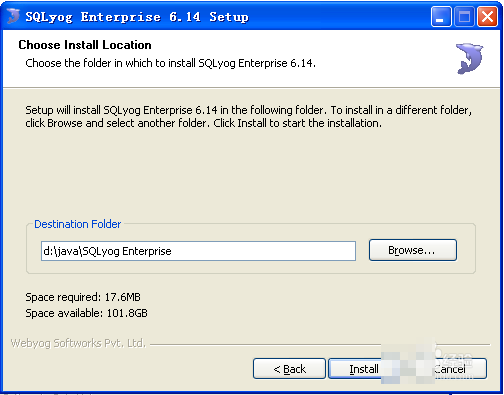
Task: Click the 'Choose Install Location' heading
Action: click(x=85, y=45)
